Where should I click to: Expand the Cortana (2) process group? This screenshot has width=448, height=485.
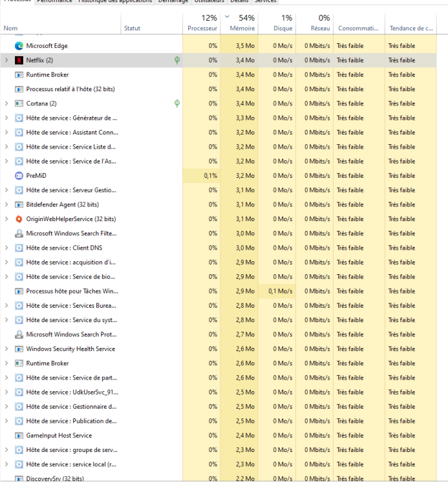pos(6,103)
